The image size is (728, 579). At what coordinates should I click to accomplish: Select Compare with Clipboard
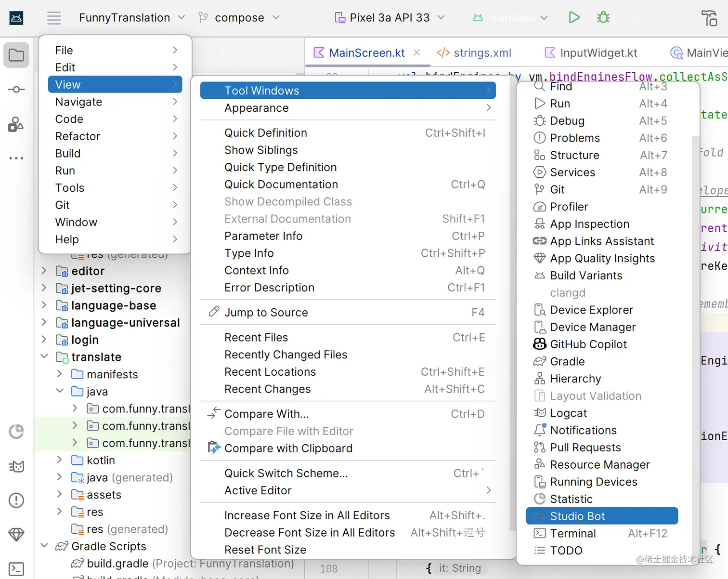(x=348, y=448)
